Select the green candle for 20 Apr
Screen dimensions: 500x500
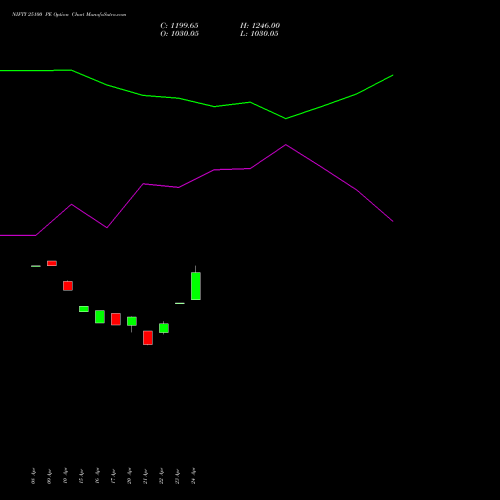click(x=132, y=321)
